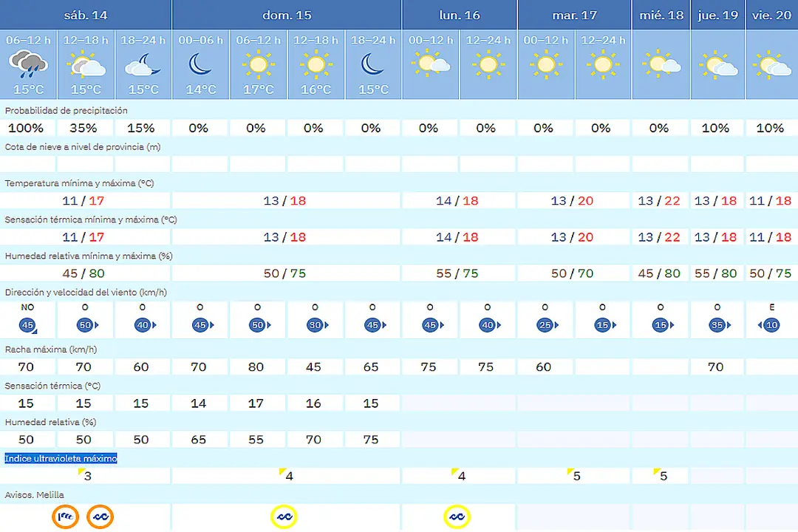798x532 pixels.
Task: Click the 35 km/h wind icon for jue. 19
Action: pyautogui.click(x=719, y=325)
